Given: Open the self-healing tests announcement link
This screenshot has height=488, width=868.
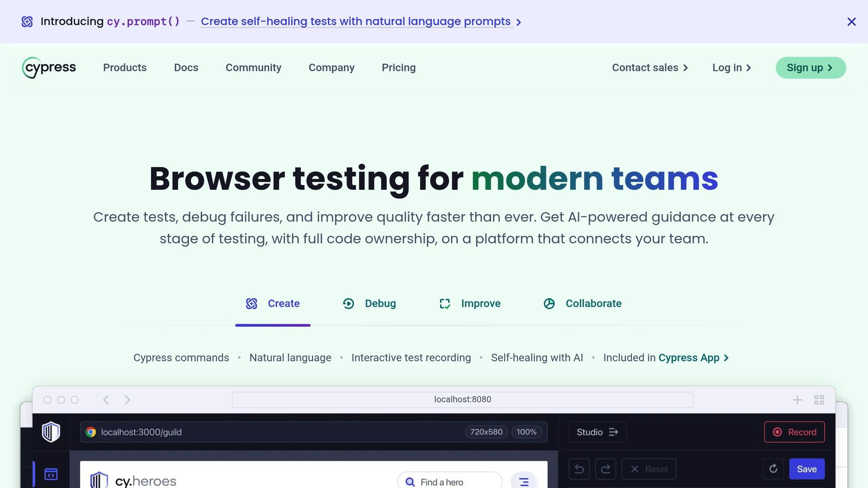Looking at the screenshot, I should pos(356,22).
